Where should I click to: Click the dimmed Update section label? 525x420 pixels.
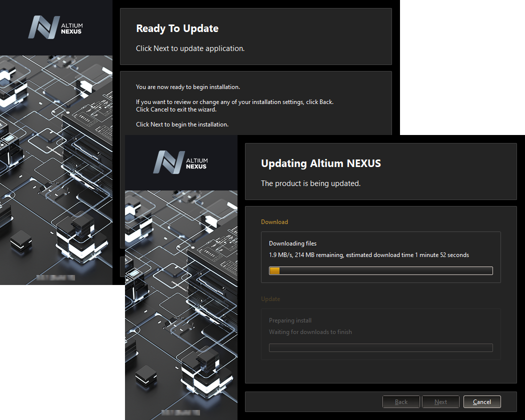(x=270, y=299)
